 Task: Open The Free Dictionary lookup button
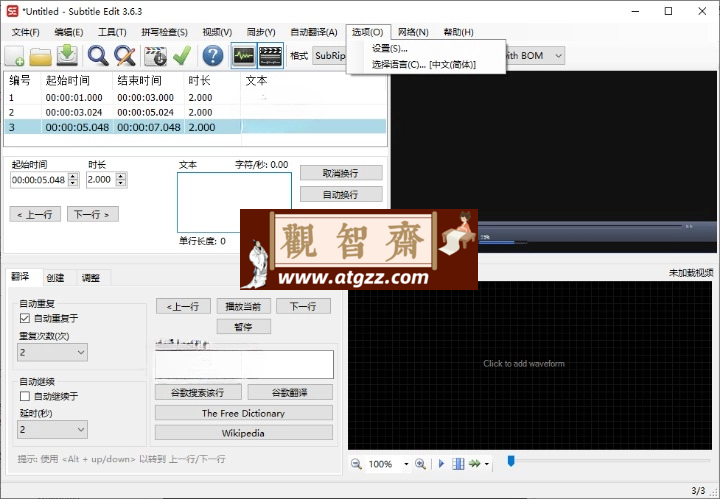pos(243,413)
